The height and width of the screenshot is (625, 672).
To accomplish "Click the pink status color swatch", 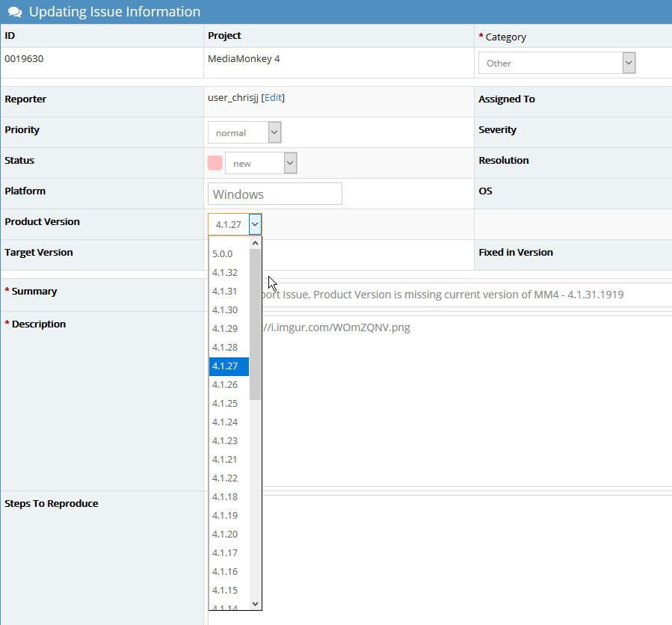I will click(215, 163).
